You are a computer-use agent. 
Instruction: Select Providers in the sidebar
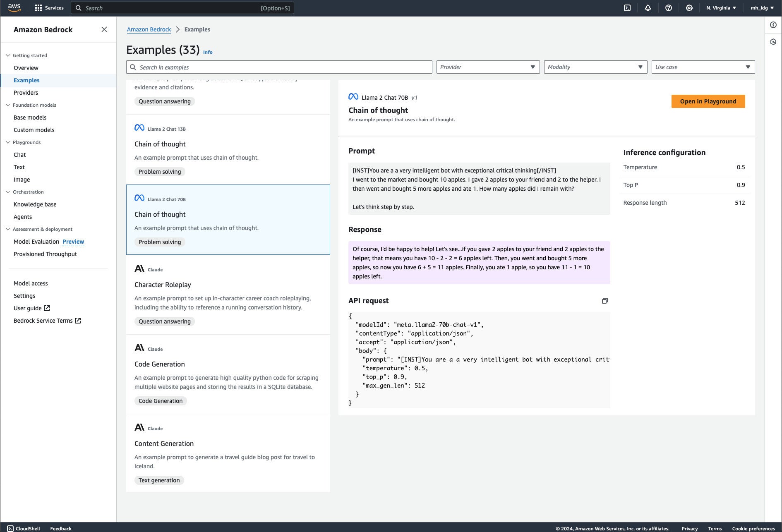pyautogui.click(x=26, y=93)
